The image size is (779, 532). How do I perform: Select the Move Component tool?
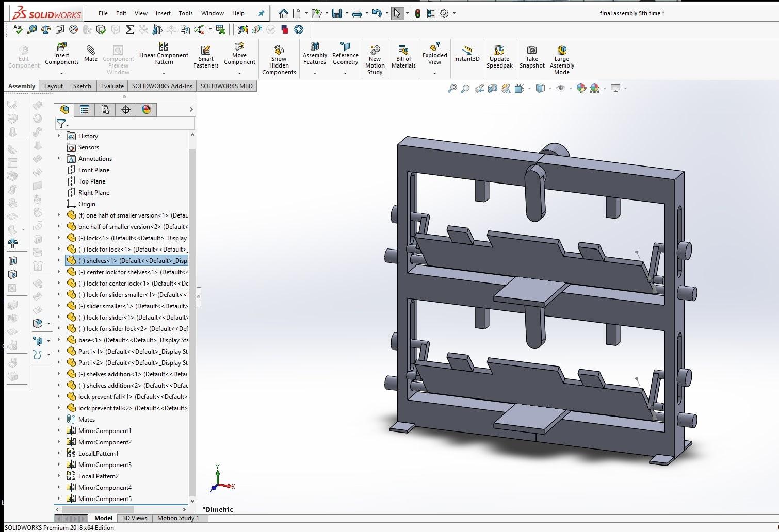tap(239, 54)
